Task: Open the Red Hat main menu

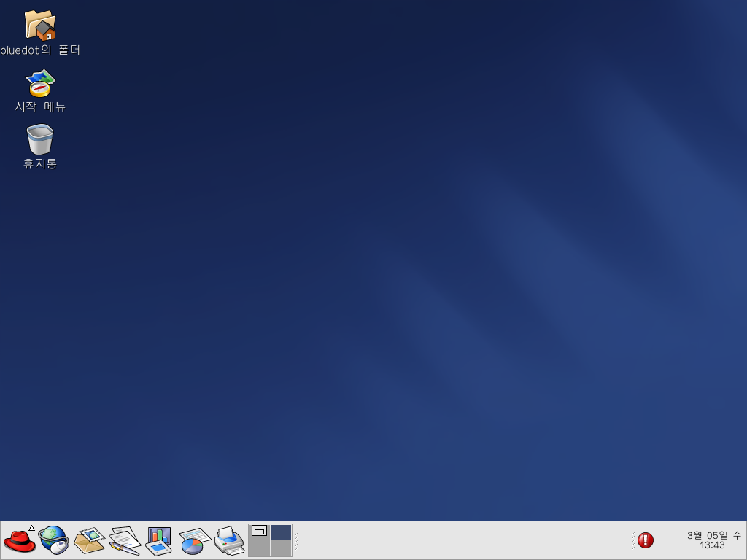Action: 20,540
